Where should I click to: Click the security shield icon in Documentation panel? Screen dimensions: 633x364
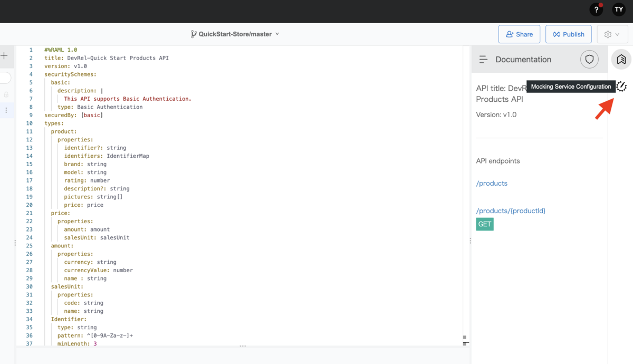(x=589, y=59)
